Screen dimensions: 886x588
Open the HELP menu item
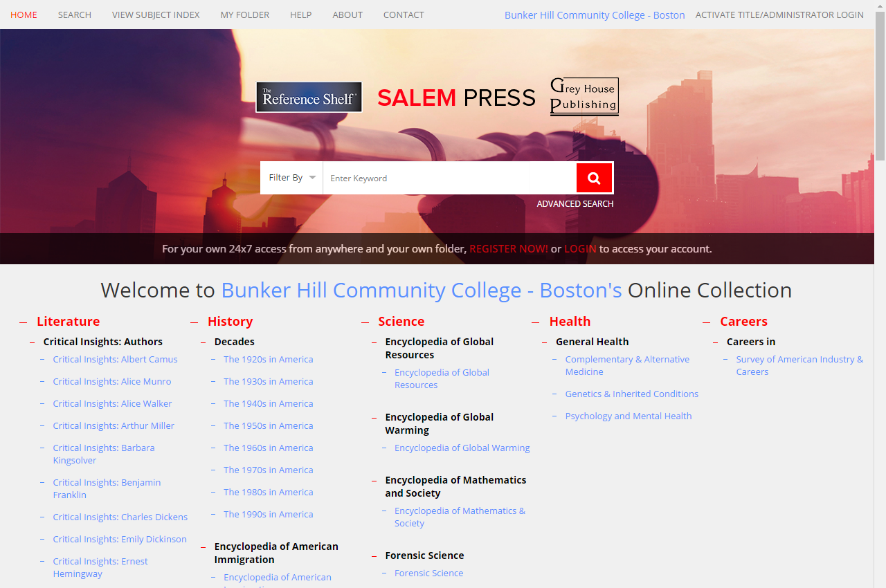301,15
